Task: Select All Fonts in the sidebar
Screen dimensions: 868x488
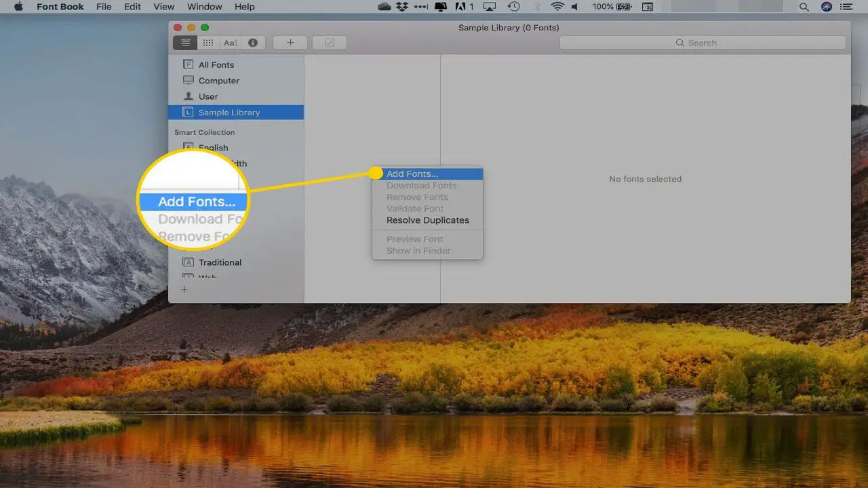Action: click(236, 65)
